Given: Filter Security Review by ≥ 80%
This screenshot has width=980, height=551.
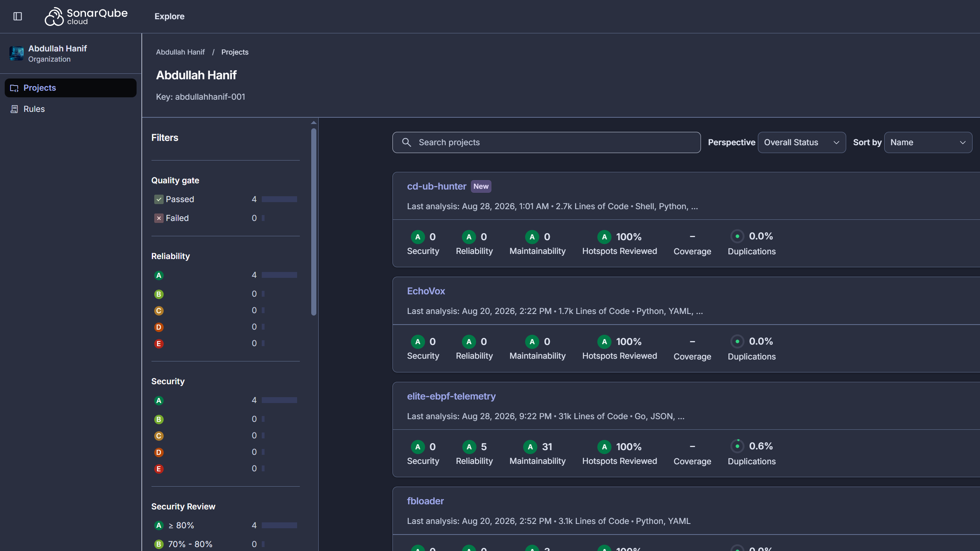Looking at the screenshot, I should pos(225,525).
